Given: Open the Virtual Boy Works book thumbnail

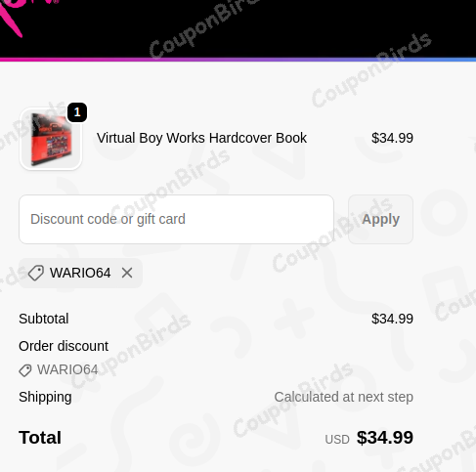Looking at the screenshot, I should coord(51,139).
